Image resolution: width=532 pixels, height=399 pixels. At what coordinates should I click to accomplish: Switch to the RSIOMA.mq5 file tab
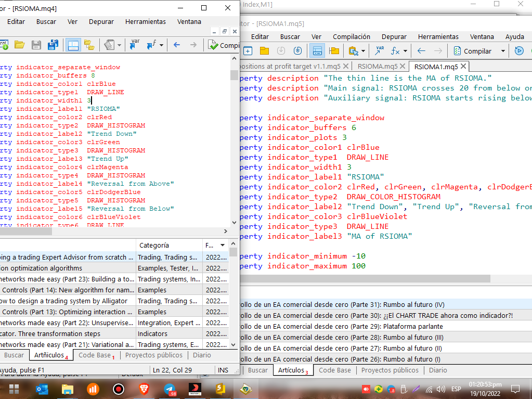[x=378, y=66]
